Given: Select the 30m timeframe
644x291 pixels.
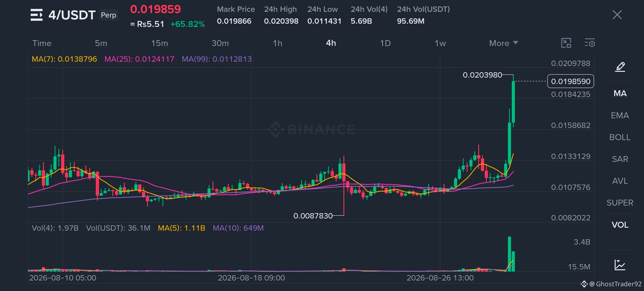Looking at the screenshot, I should pos(220,43).
